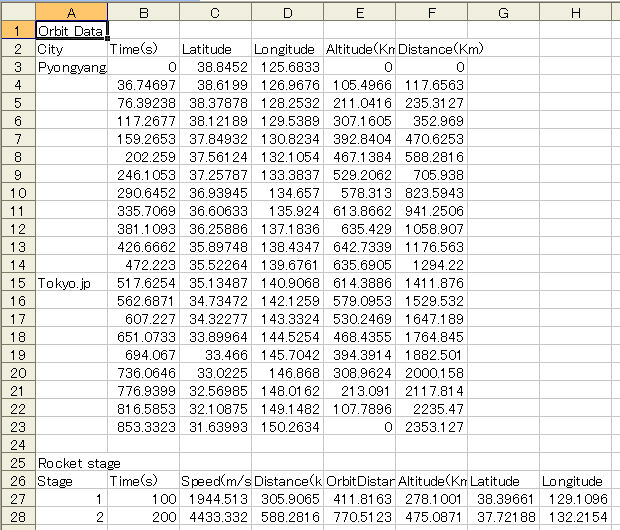
Task: Select the column H header
Action: [x=575, y=10]
